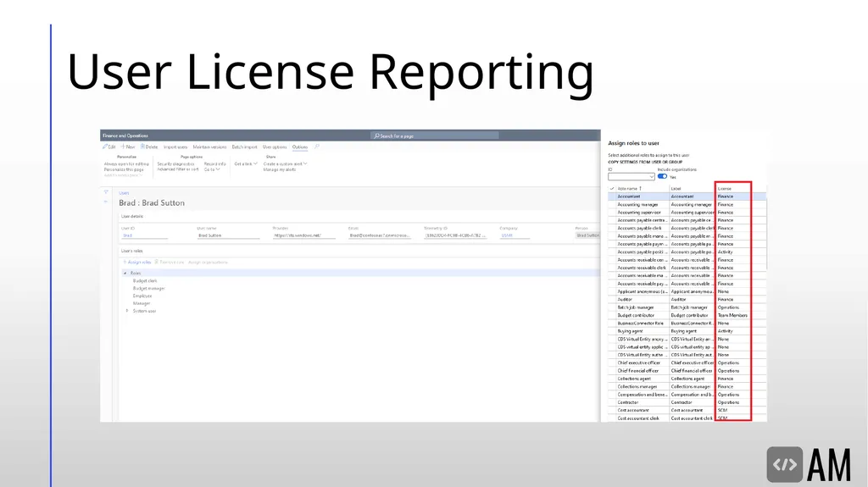868x487 pixels.
Task: Select the Contractor role row
Action: pyautogui.click(x=687, y=402)
